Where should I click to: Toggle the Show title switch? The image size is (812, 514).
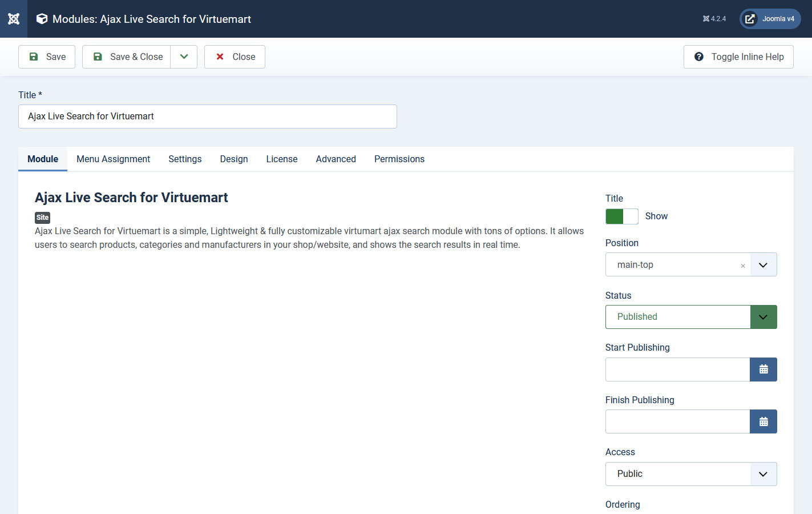coord(622,216)
